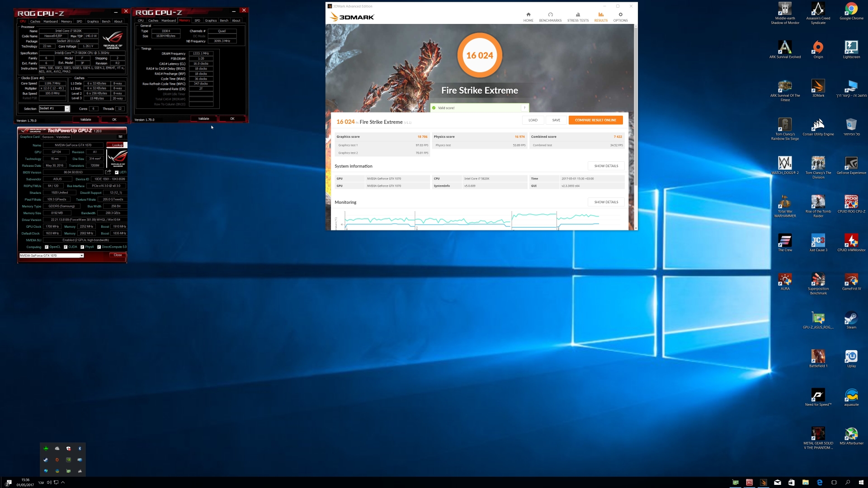Open Bench tab in right CPU-Z window
This screenshot has width=868, height=488.
coord(224,20)
